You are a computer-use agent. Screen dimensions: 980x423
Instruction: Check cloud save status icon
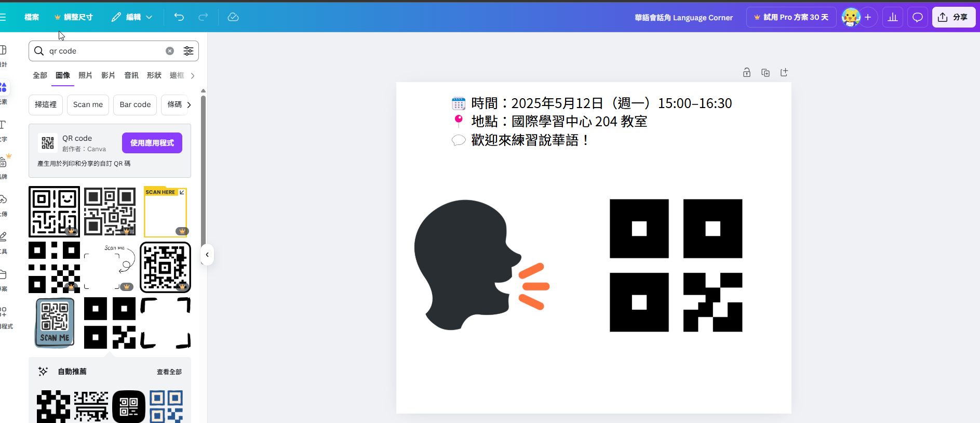(x=233, y=17)
